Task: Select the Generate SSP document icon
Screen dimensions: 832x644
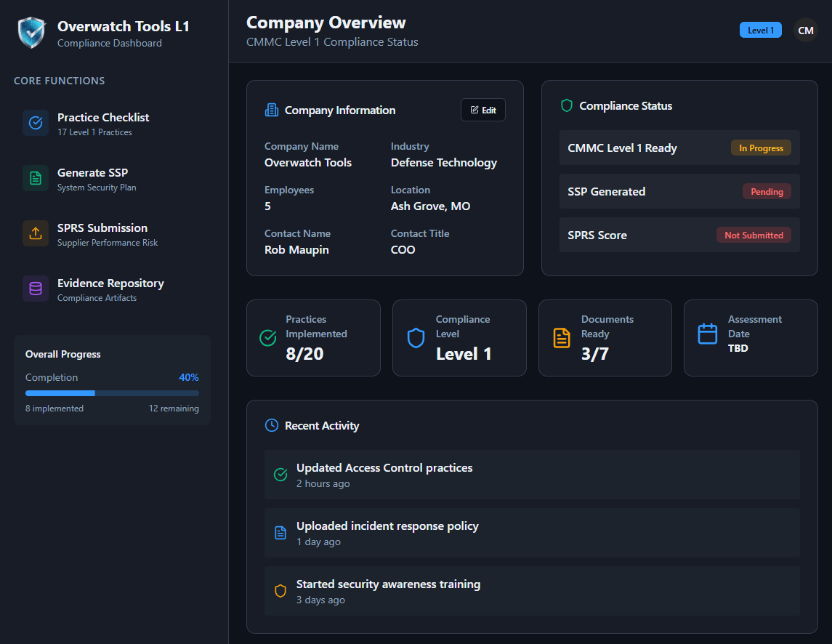Action: 35,179
